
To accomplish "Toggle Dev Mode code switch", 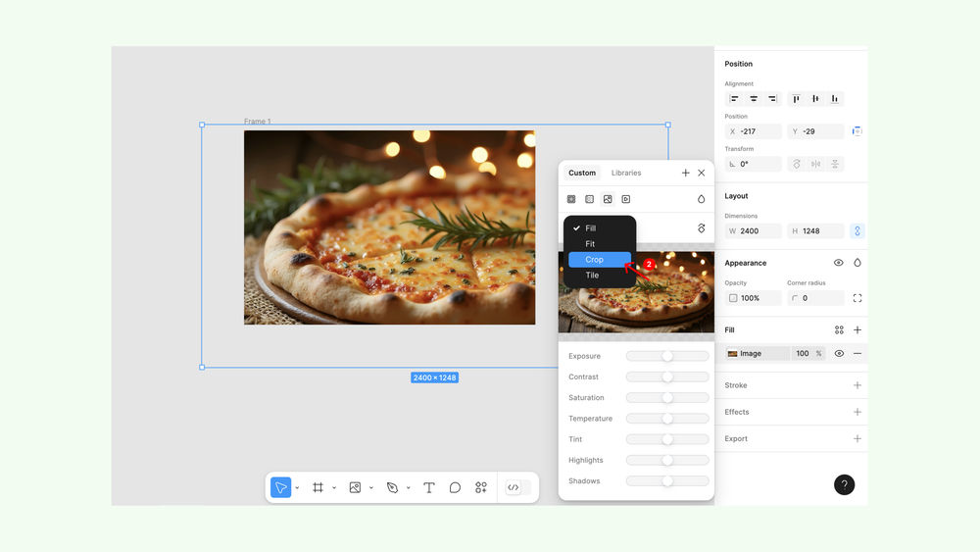I will click(x=518, y=487).
